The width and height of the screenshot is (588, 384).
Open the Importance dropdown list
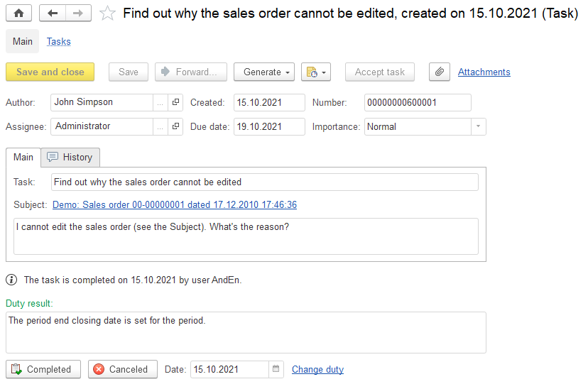[479, 126]
